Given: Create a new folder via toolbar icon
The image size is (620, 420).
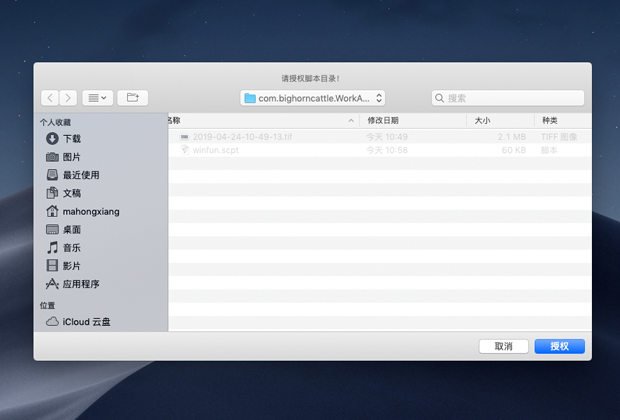Looking at the screenshot, I should point(133,98).
